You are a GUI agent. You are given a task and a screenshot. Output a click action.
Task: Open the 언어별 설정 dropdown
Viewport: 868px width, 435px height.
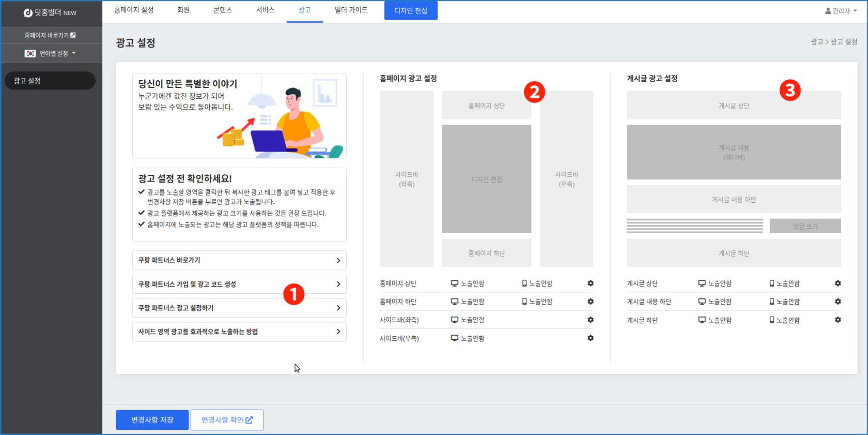click(x=51, y=53)
